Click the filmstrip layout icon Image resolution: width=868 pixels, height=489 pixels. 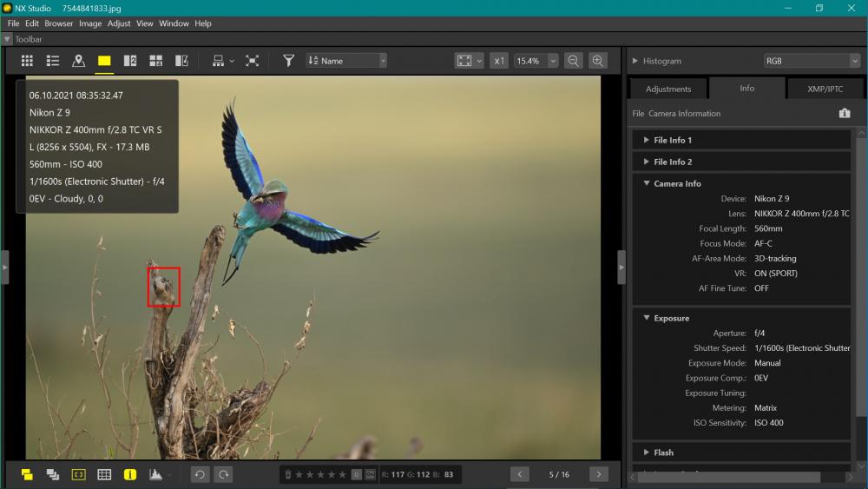pyautogui.click(x=218, y=61)
